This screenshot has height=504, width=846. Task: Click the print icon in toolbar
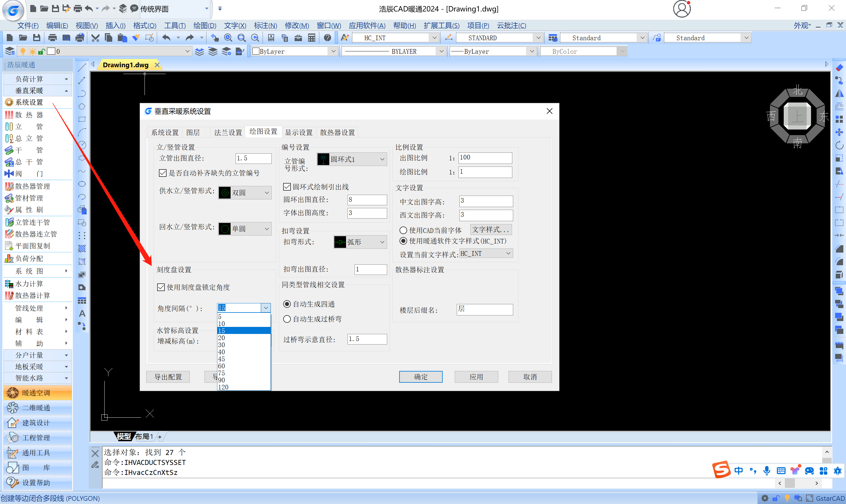pyautogui.click(x=52, y=38)
